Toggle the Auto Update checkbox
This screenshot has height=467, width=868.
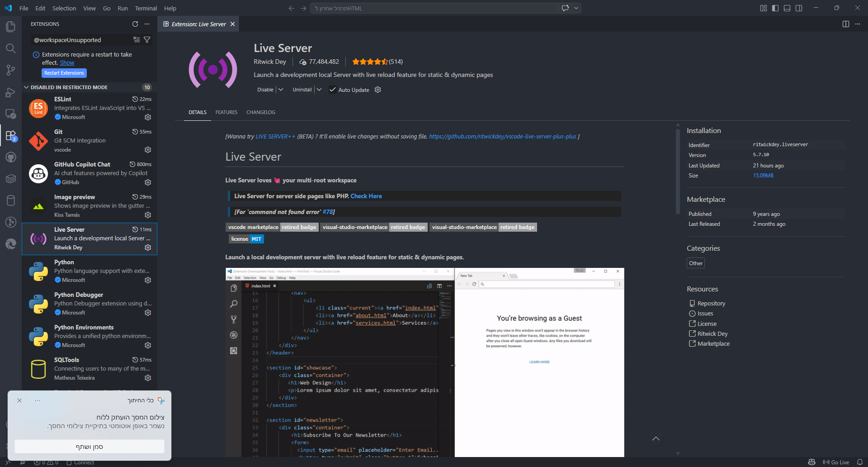pos(332,90)
